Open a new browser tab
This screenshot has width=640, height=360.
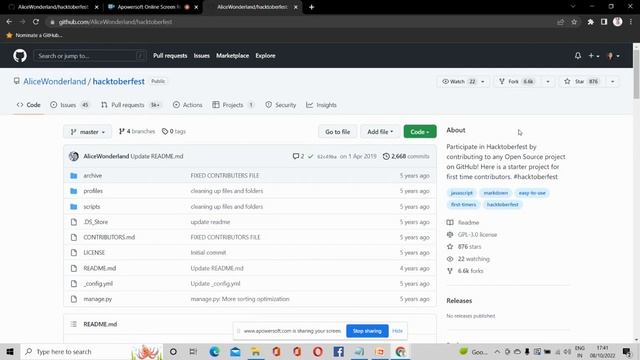click(311, 7)
